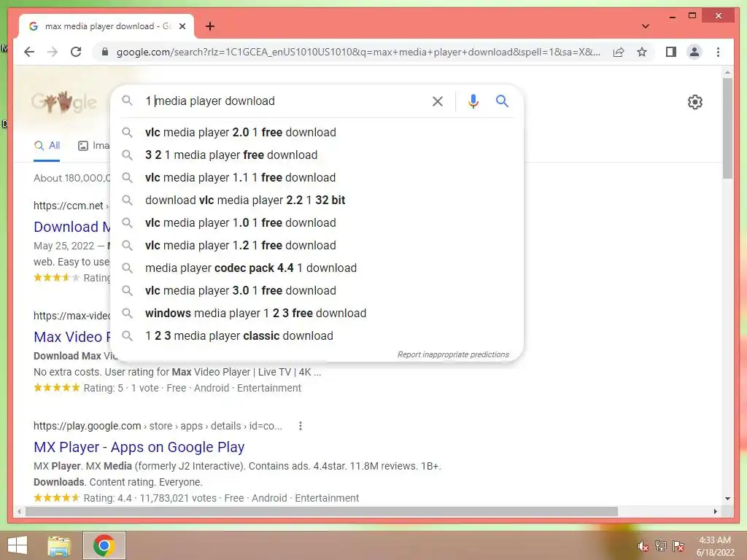Click the horizontal scrollbar thumb

point(322,511)
